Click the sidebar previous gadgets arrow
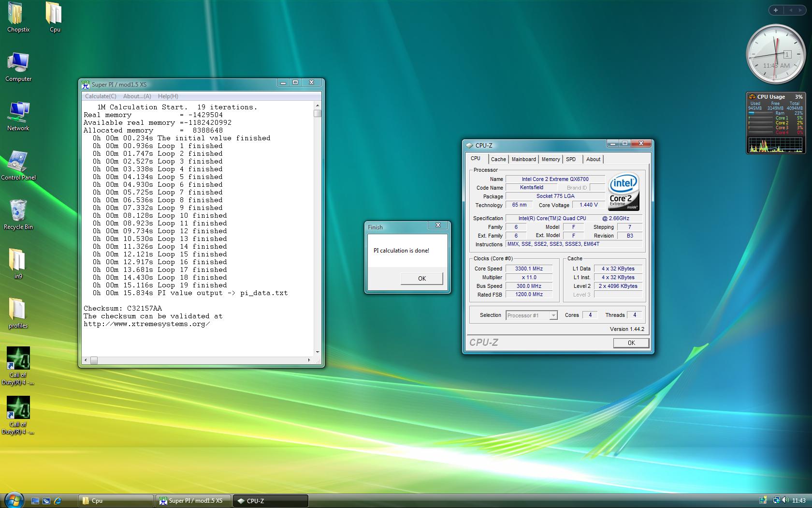Viewport: 812px width, 508px height. (x=791, y=10)
